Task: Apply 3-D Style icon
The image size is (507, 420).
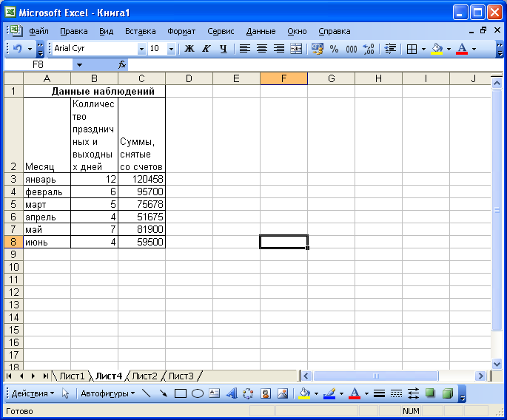Action: tap(448, 393)
